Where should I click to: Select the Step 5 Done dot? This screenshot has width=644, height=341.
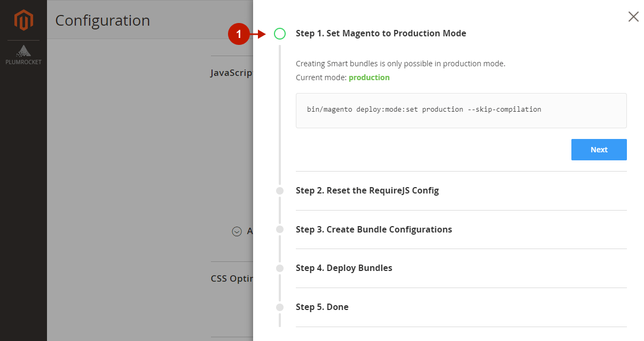tap(280, 307)
